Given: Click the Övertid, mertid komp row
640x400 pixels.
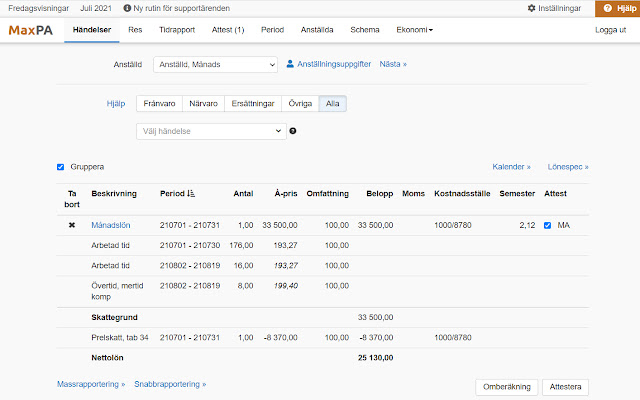Looking at the screenshot, I should pyautogui.click(x=322, y=291).
